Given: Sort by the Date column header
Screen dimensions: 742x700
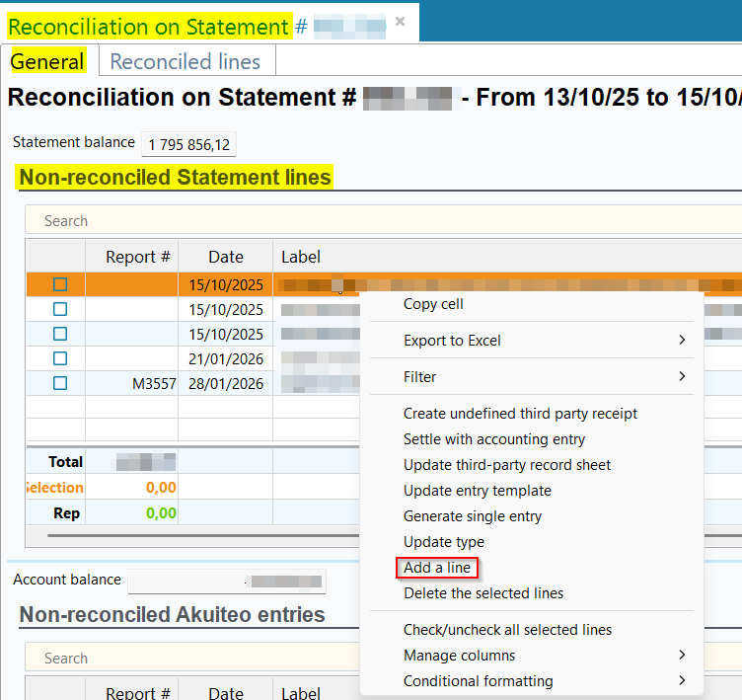Looking at the screenshot, I should (x=225, y=257).
